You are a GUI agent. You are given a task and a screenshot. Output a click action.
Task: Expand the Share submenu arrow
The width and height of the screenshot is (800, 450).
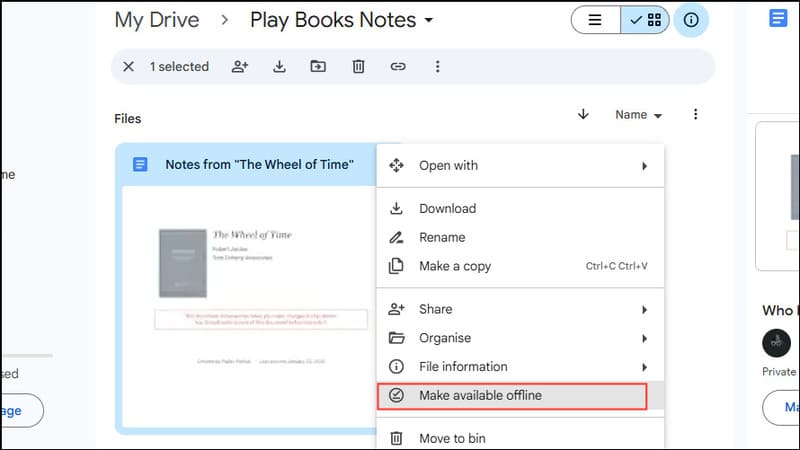pyautogui.click(x=644, y=310)
